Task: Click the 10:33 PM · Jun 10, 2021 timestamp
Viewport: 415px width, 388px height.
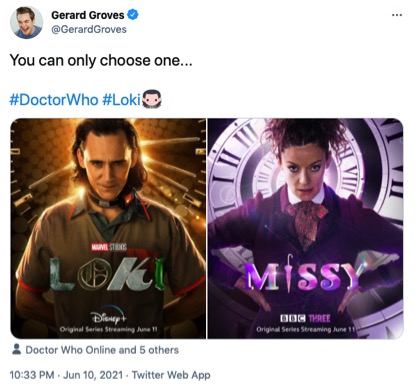Action: pyautogui.click(x=66, y=375)
